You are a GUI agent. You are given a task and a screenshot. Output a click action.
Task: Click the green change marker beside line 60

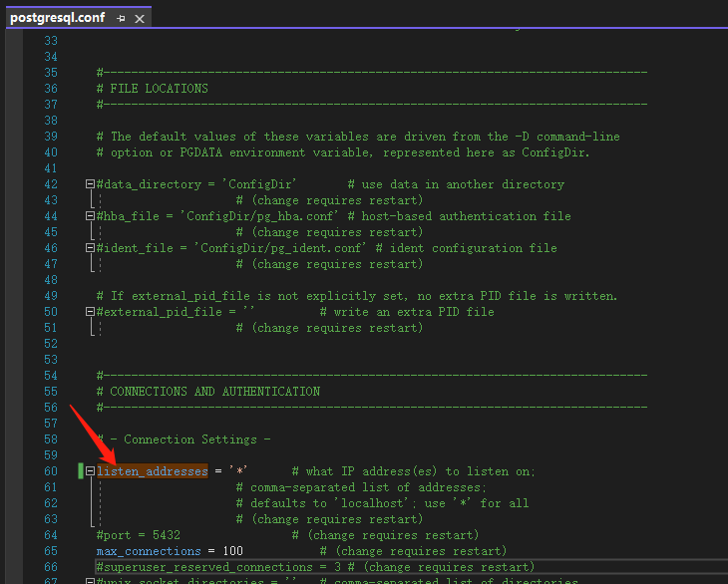point(80,471)
